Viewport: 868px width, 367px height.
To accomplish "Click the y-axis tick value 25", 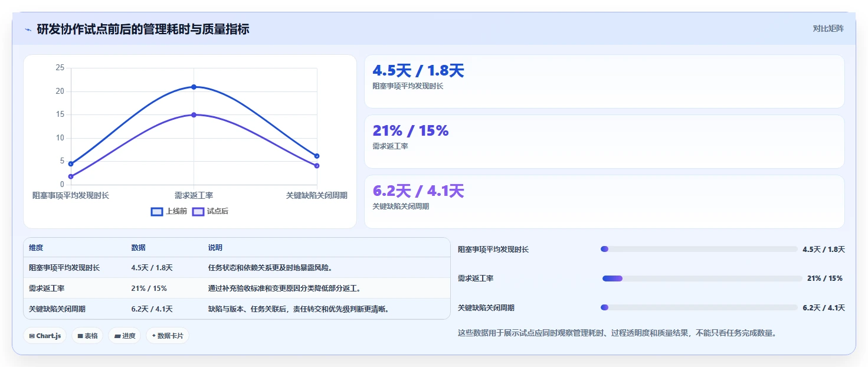I will [x=60, y=68].
